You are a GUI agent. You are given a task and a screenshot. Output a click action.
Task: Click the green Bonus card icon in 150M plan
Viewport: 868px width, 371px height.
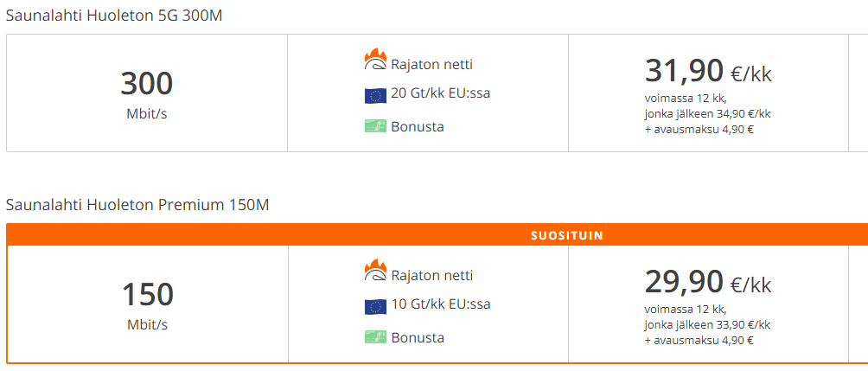click(x=375, y=337)
